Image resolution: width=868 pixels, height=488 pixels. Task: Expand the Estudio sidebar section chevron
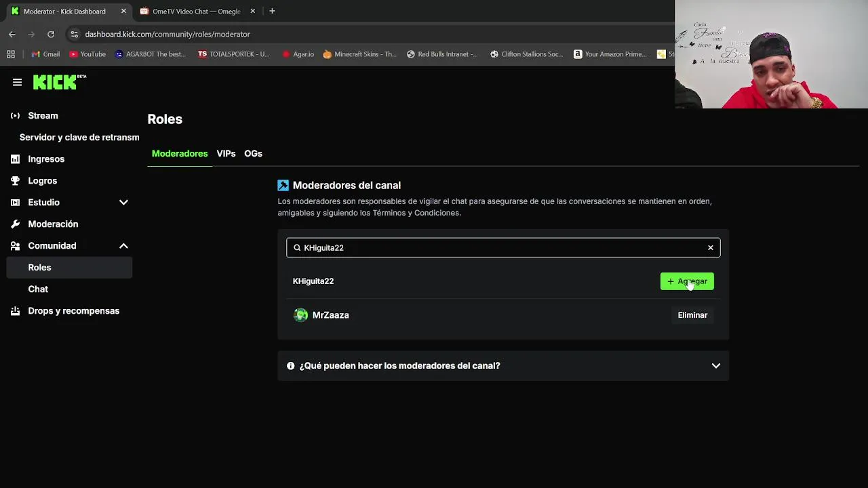(x=123, y=203)
